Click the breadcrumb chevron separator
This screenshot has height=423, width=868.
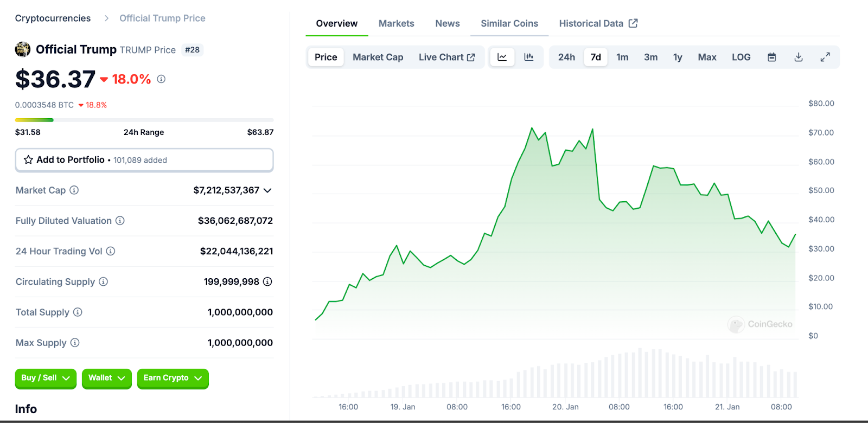pyautogui.click(x=107, y=18)
